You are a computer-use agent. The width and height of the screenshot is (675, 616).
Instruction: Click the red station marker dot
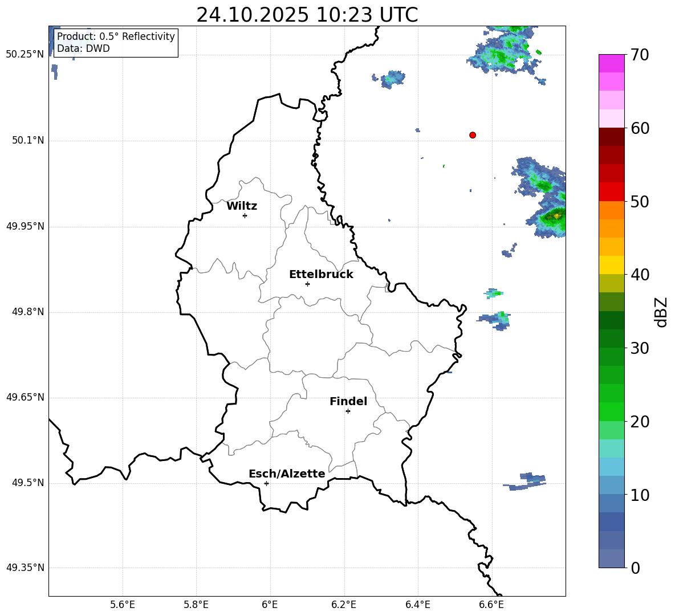point(472,135)
